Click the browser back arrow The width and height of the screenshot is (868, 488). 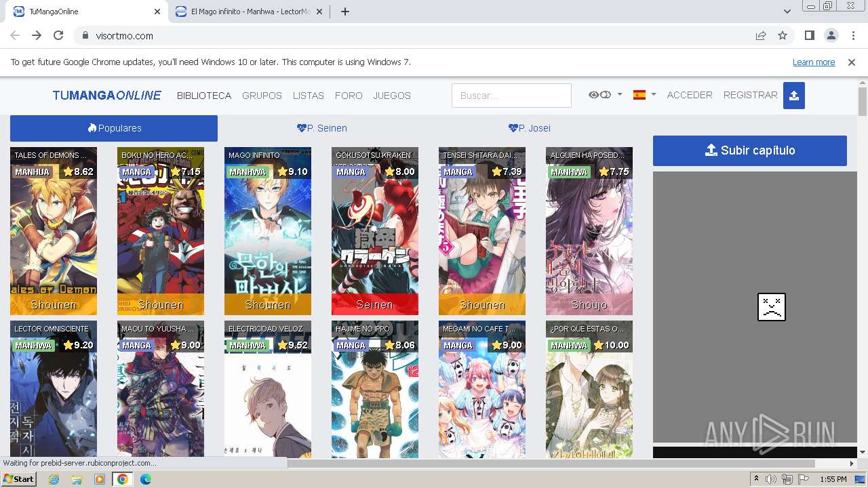click(x=15, y=35)
